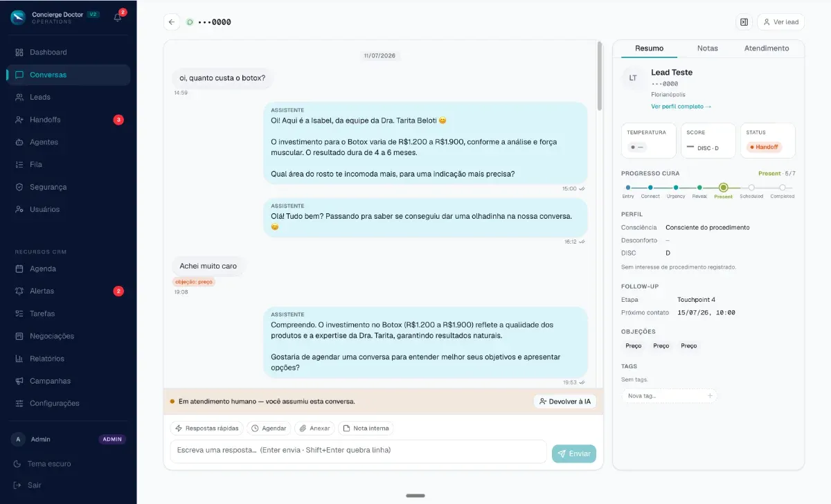This screenshot has height=504, width=831.
Task: Open the Handoffs section
Action: pos(68,120)
